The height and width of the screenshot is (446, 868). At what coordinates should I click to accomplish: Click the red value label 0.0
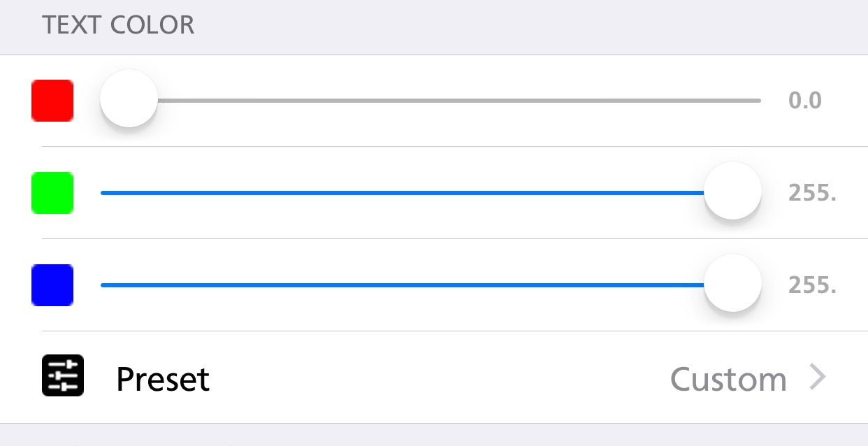805,101
